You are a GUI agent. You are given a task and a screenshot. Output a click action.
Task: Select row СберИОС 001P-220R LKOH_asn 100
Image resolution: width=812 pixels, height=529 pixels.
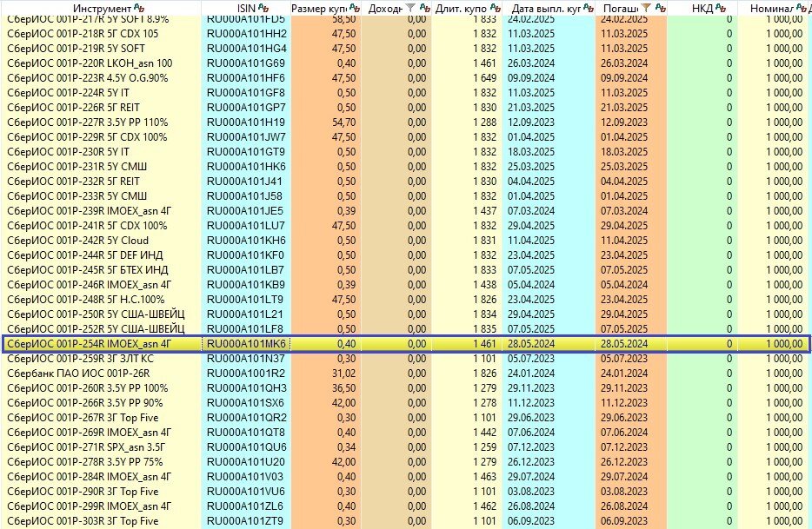[x=406, y=63]
